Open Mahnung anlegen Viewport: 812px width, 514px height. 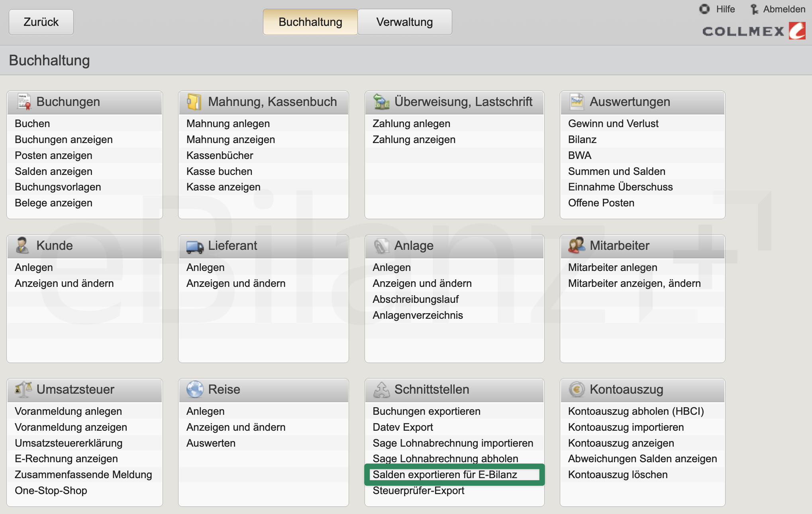[228, 124]
